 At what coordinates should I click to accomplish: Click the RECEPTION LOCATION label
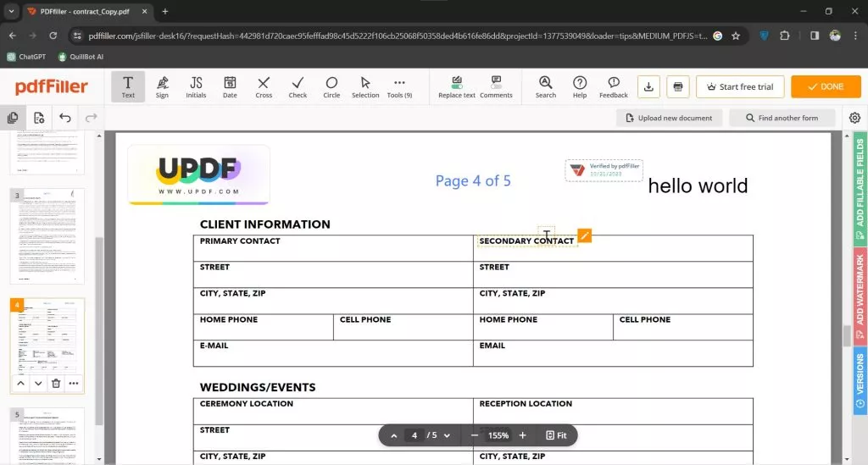point(526,404)
